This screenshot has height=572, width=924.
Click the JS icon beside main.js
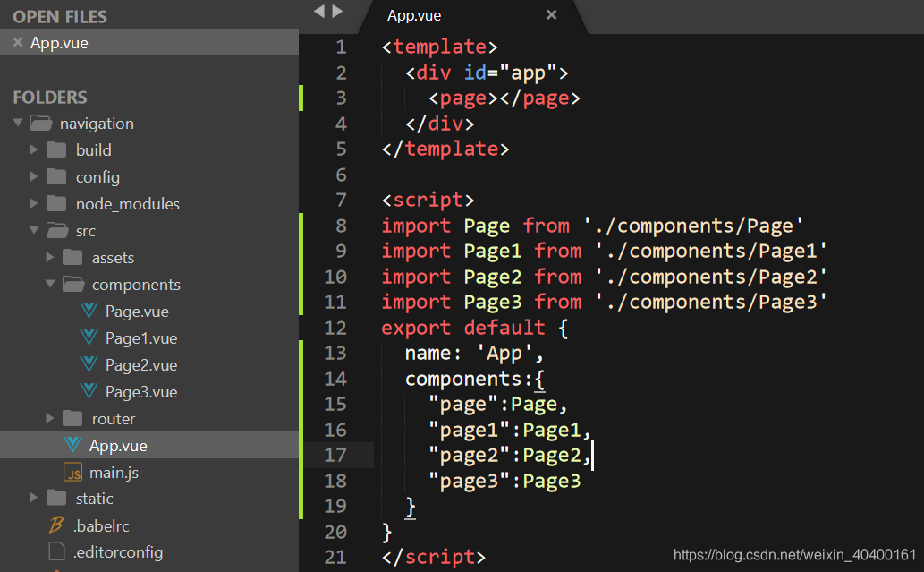(73, 472)
